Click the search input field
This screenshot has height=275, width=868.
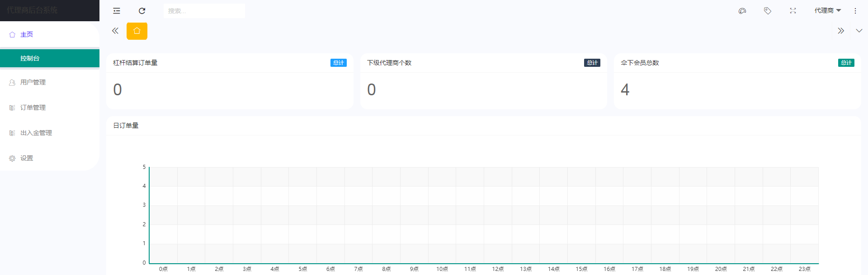[x=204, y=11]
